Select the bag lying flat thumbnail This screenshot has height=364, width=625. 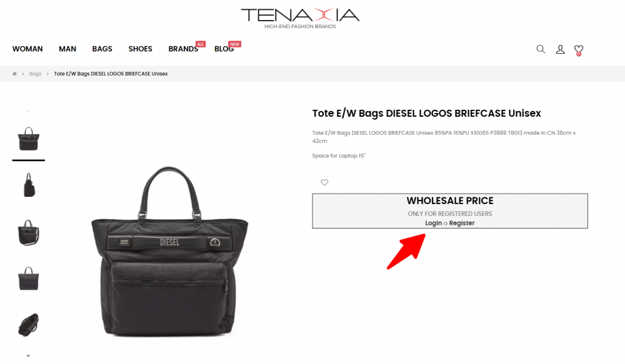click(29, 325)
